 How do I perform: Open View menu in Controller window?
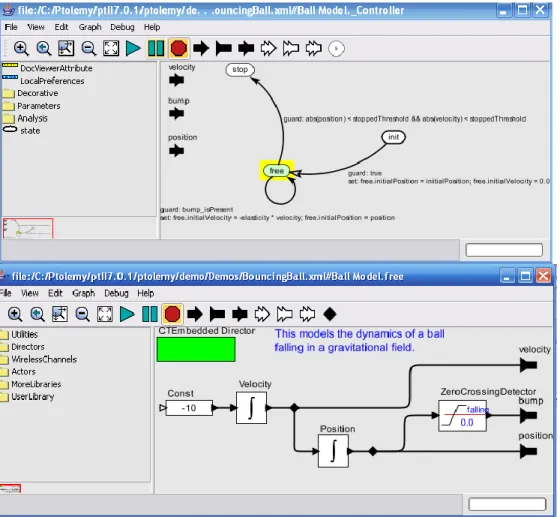click(x=36, y=27)
